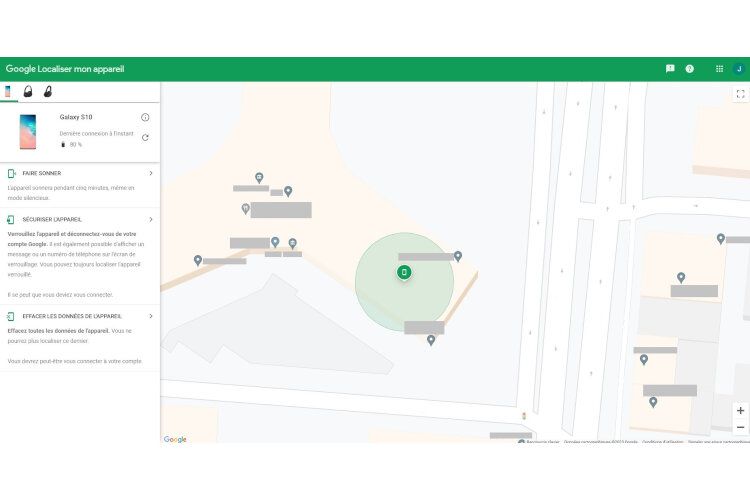Image resolution: width=750 pixels, height=500 pixels.
Task: Zoom out of the map with minus
Action: 740,427
